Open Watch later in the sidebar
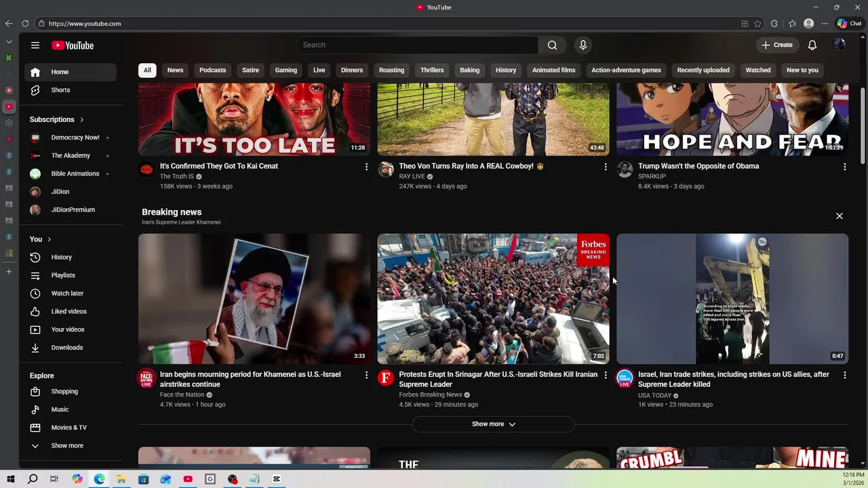This screenshot has width=868, height=488. 71,293
